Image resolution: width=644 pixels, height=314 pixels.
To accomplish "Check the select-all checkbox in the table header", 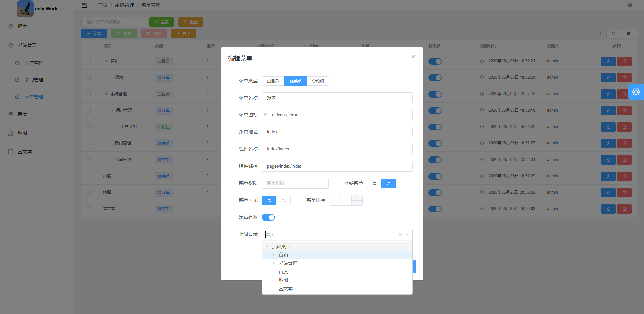I will click(x=87, y=46).
